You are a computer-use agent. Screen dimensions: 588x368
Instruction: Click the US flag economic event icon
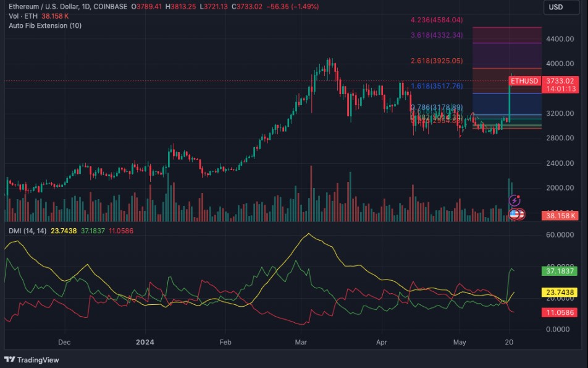514,214
